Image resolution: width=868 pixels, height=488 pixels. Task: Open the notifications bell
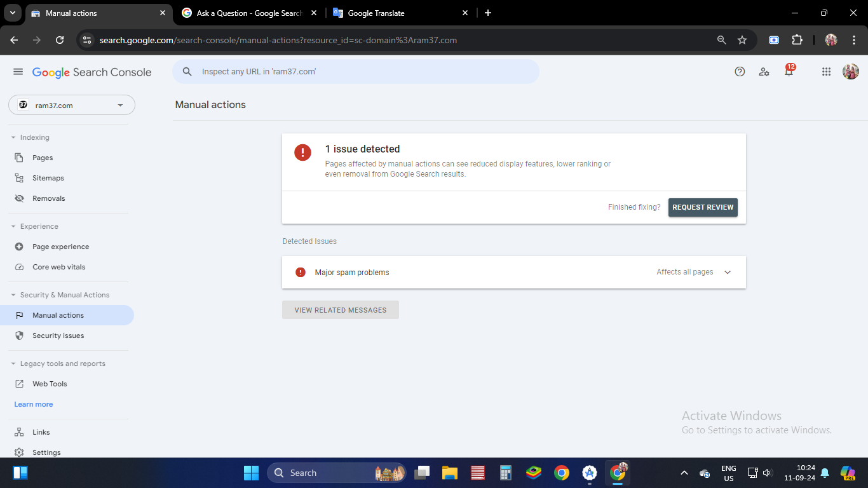[x=788, y=72]
